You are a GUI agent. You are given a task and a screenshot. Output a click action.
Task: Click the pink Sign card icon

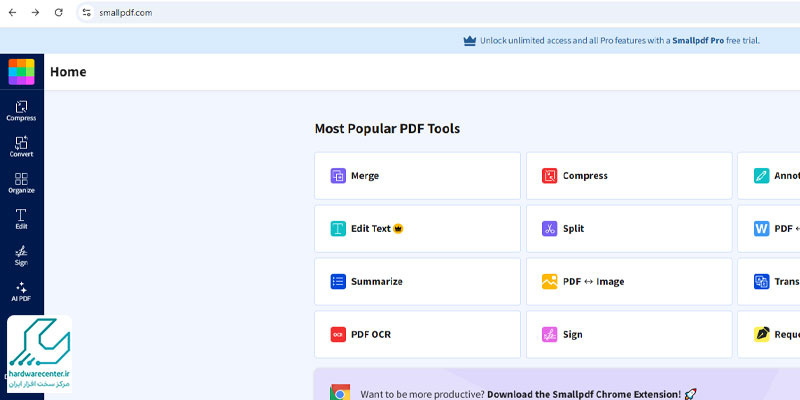(549, 335)
